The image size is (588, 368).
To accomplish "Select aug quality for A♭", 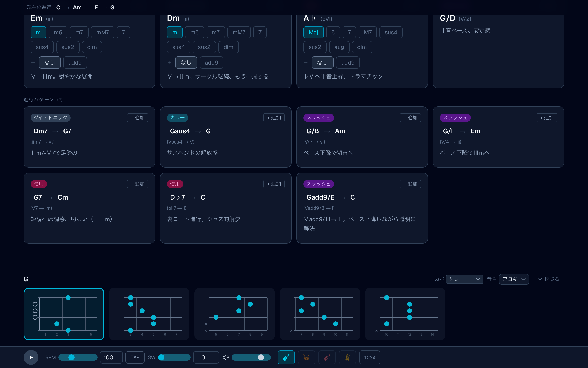I will [x=339, y=47].
